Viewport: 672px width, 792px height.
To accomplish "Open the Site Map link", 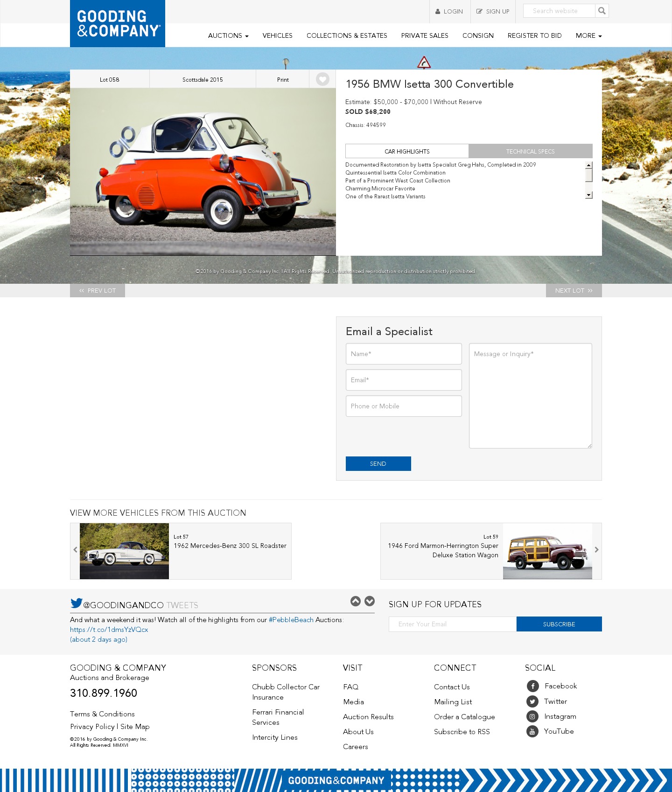I will [135, 727].
